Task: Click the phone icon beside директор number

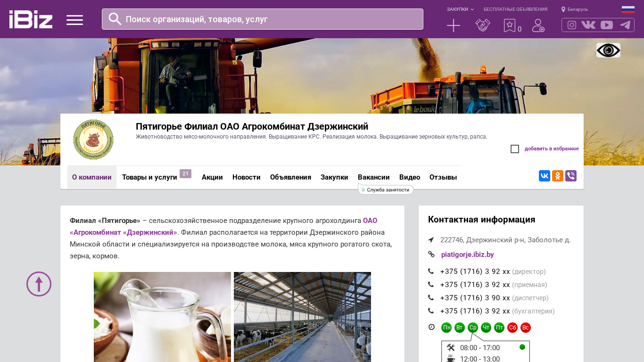Action: (431, 271)
